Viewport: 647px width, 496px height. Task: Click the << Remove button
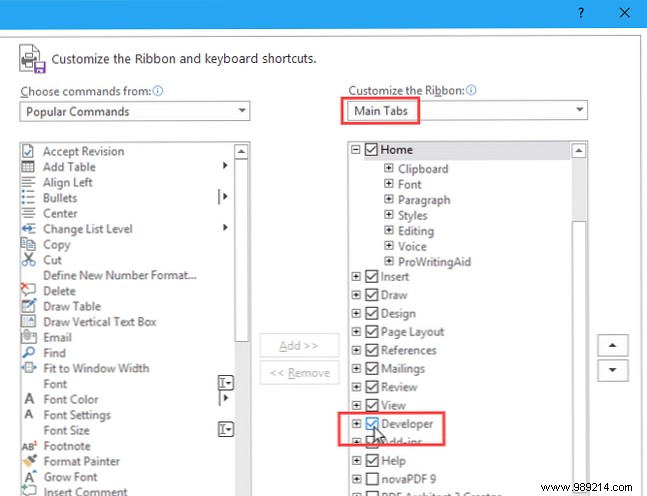[300, 373]
